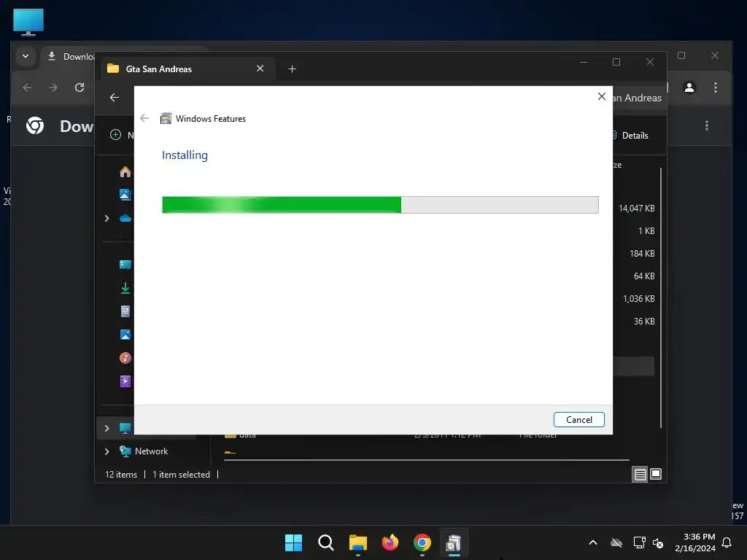Expand the This PC tree node
Image resolution: width=747 pixels, height=560 pixels.
[107, 428]
